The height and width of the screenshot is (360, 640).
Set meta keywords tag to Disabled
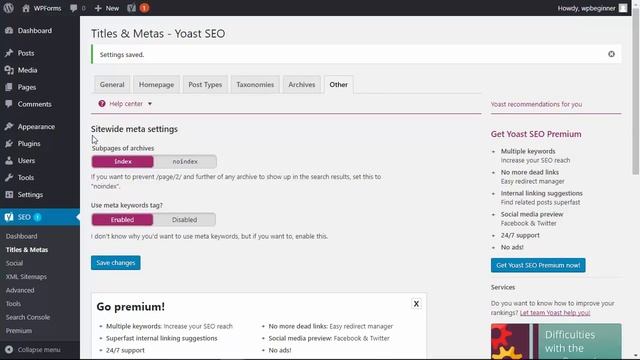184,220
